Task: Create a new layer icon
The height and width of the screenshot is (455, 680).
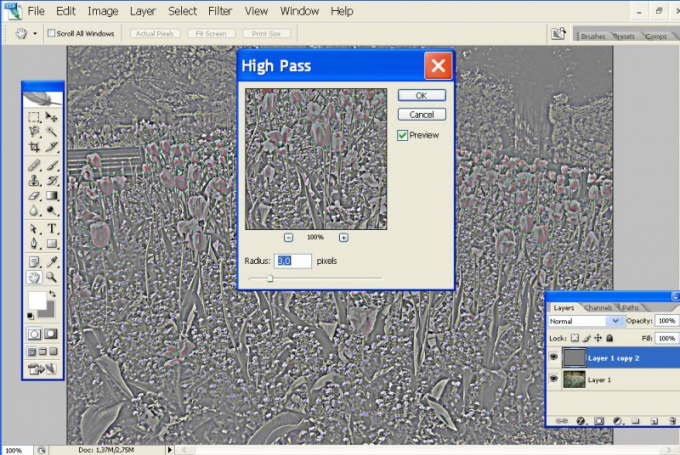Action: click(654, 421)
